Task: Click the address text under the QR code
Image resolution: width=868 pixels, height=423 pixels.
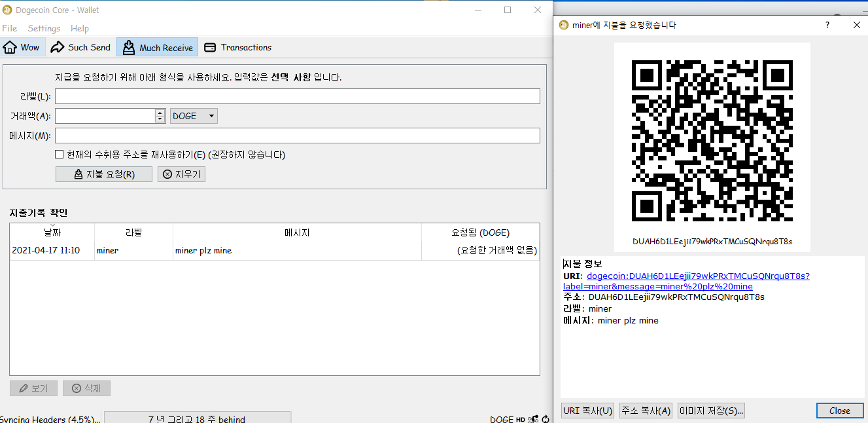Action: (712, 242)
